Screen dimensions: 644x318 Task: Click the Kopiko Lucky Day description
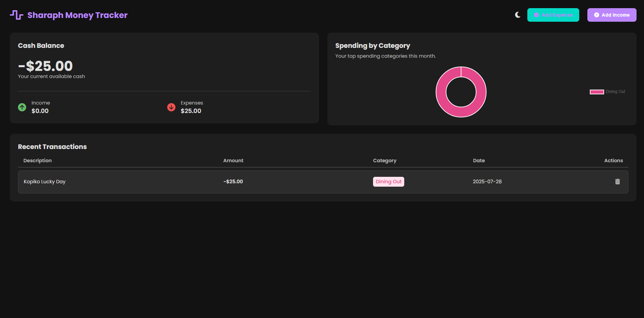coord(44,182)
